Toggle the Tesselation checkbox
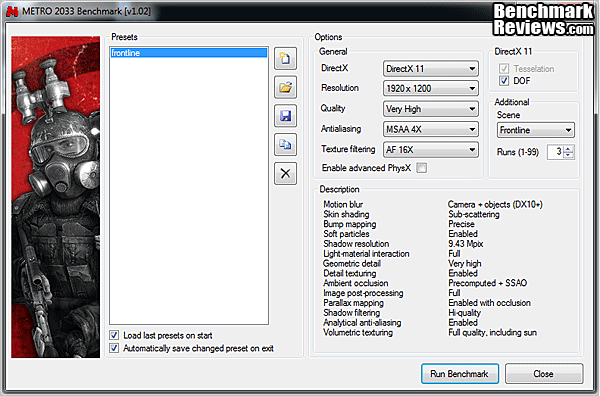The height and width of the screenshot is (396, 600). (x=504, y=68)
